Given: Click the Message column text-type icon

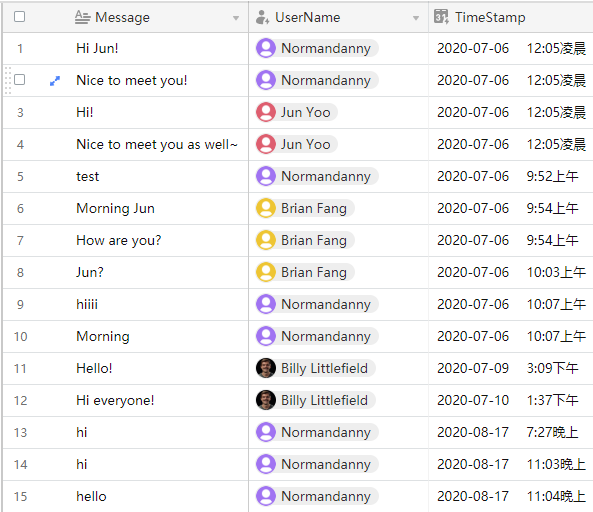Looking at the screenshot, I should click(x=82, y=17).
